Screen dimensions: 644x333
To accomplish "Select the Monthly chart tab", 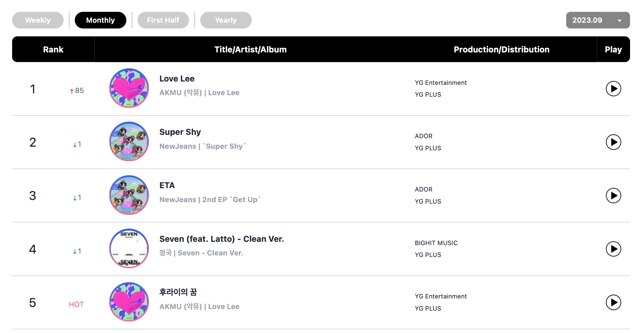I will click(101, 20).
